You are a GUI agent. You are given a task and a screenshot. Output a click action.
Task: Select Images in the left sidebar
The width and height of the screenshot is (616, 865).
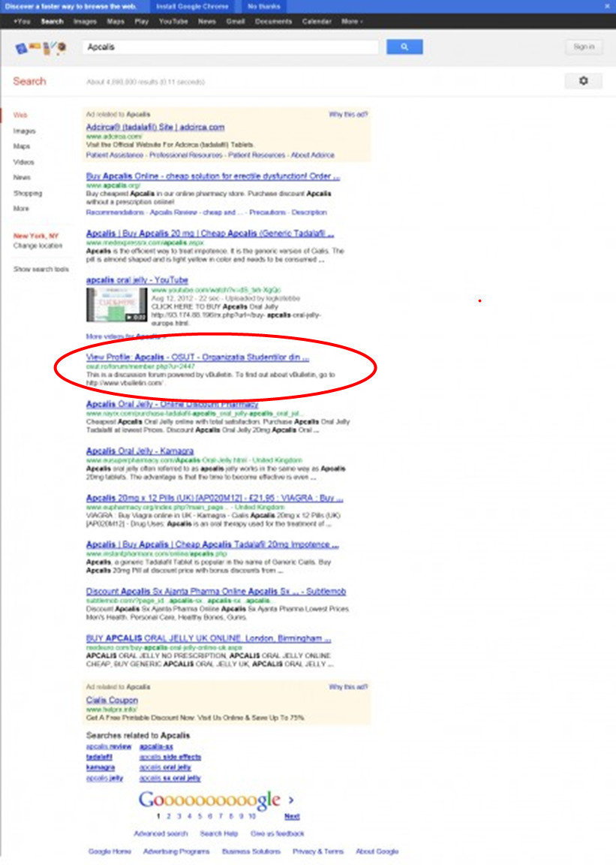pos(24,131)
